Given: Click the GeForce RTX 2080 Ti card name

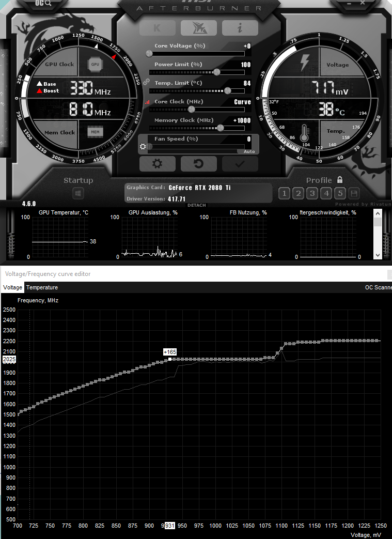Looking at the screenshot, I should [199, 188].
